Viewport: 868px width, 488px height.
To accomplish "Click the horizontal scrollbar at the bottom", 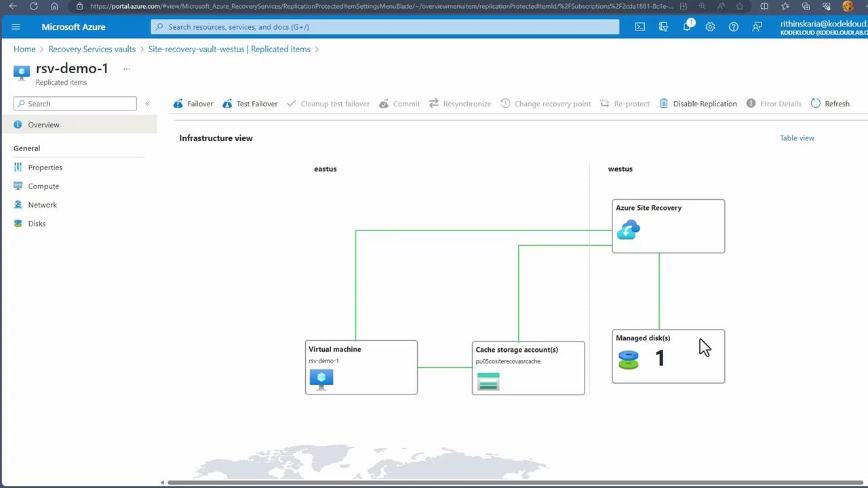I will (515, 483).
